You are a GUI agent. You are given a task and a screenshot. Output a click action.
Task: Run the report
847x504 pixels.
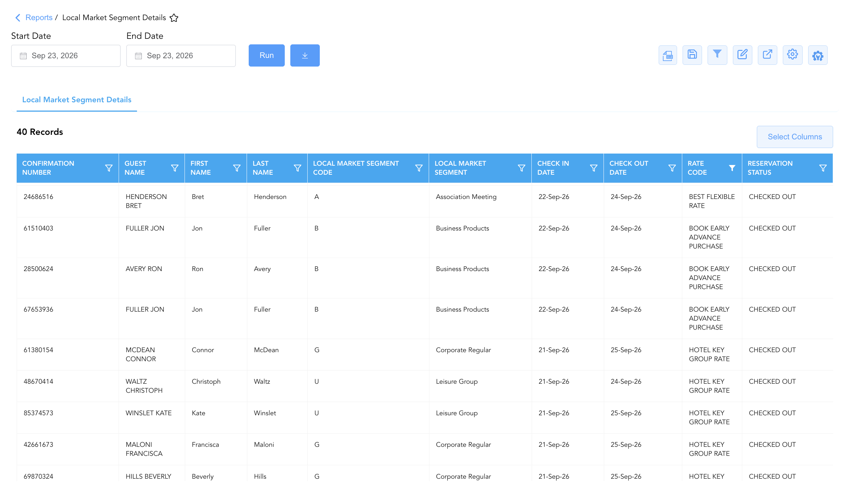click(267, 55)
